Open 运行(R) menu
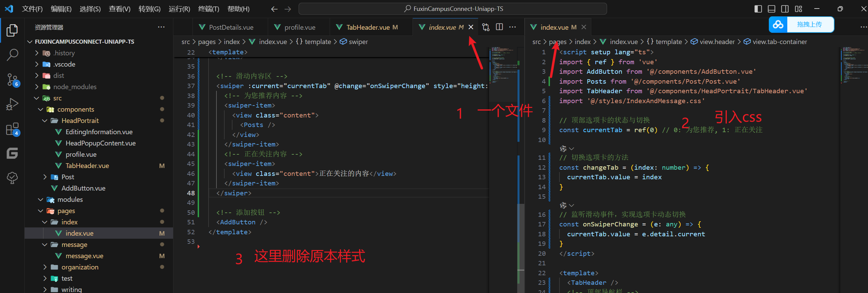868x293 pixels. pos(179,9)
